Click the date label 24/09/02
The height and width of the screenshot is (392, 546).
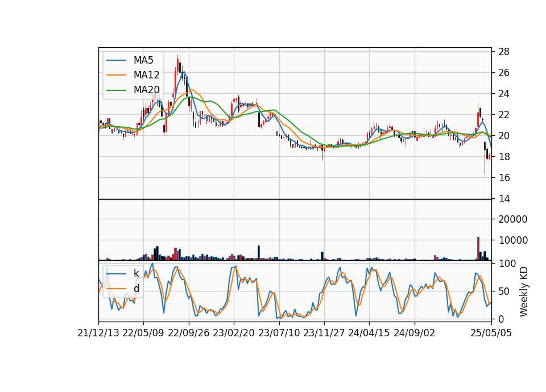click(x=415, y=333)
